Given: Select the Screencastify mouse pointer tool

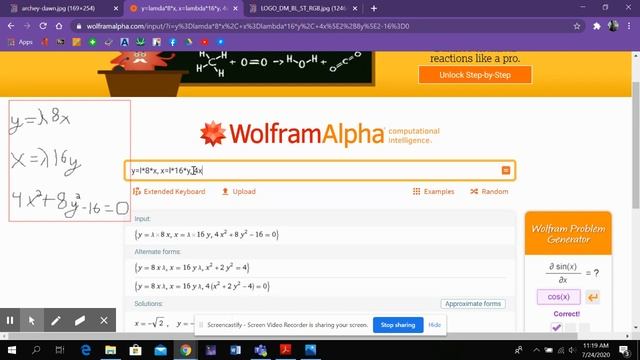Looking at the screenshot, I should [x=32, y=320].
